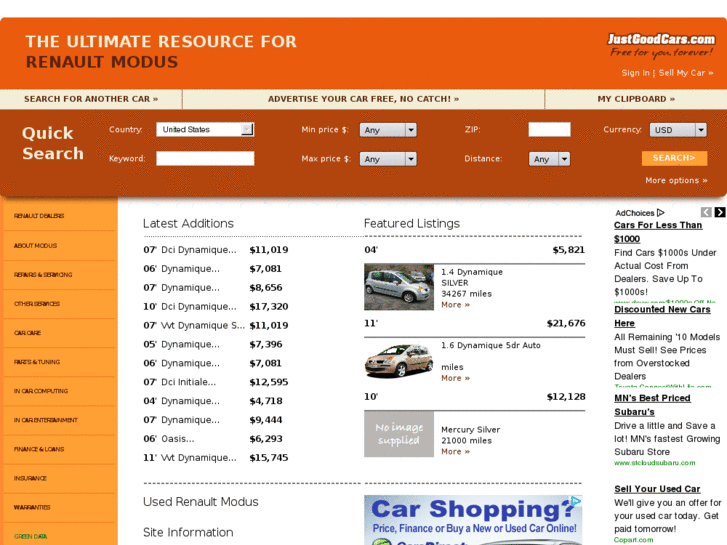Open the Country dropdown

tap(205, 129)
